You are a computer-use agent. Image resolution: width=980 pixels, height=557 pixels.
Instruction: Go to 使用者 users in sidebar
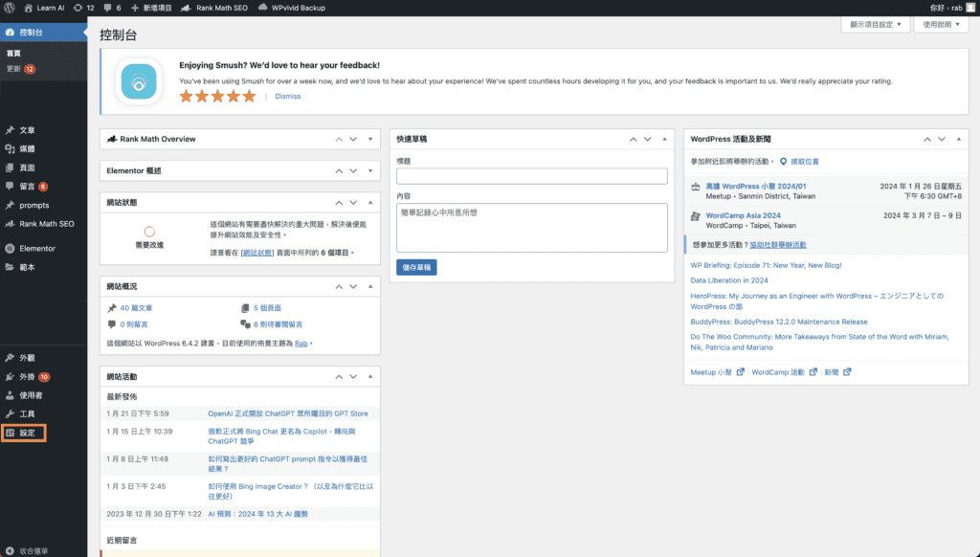tap(31, 395)
